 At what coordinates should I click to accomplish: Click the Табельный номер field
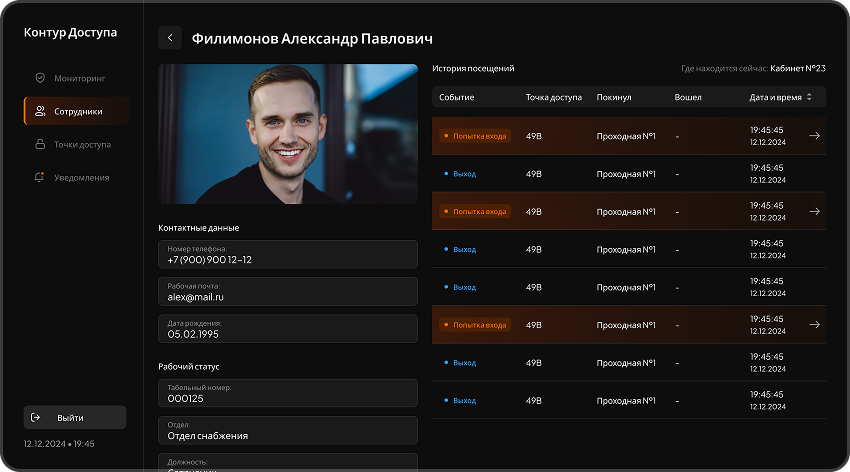click(x=288, y=393)
